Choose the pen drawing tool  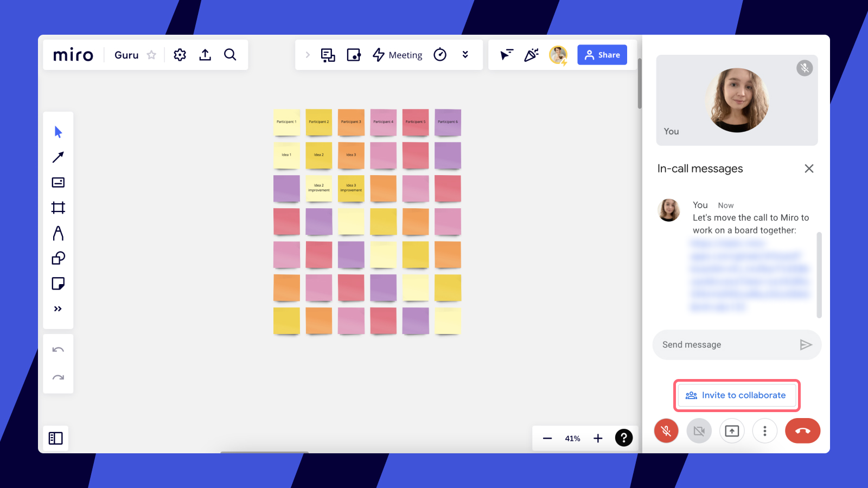pyautogui.click(x=58, y=233)
